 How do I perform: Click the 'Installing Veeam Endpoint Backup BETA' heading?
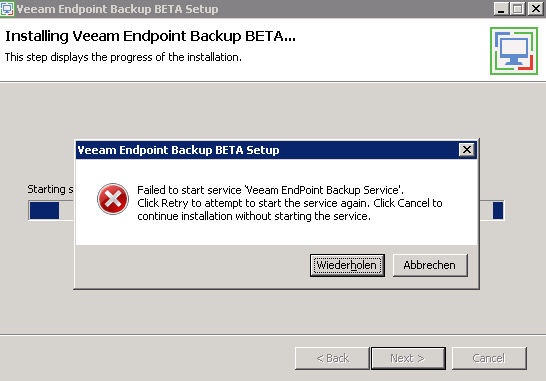[150, 36]
